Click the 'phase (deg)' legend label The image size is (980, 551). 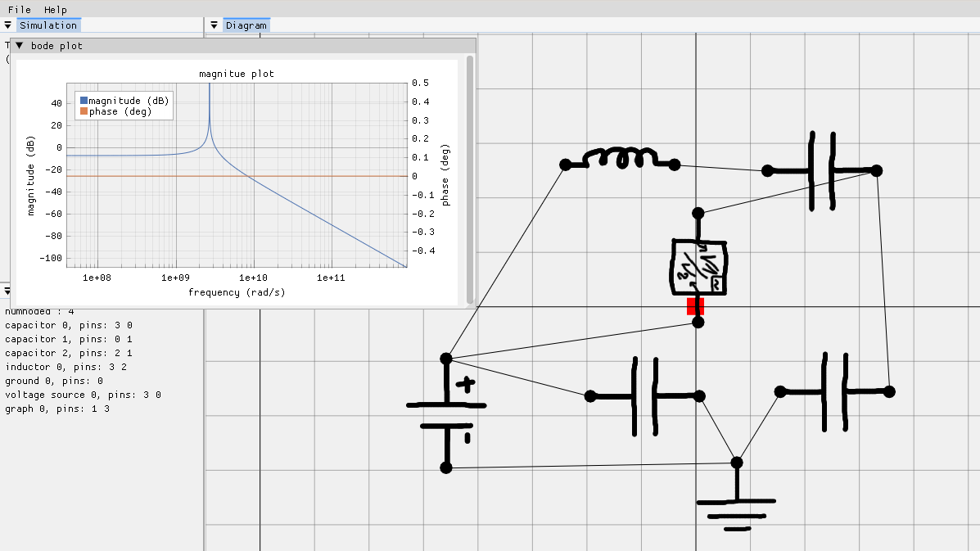120,111
